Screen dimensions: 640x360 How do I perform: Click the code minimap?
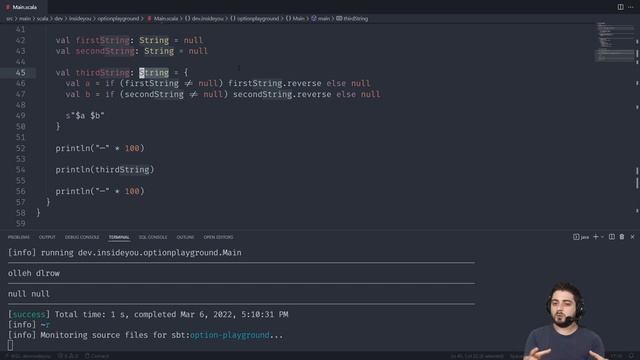click(614, 42)
